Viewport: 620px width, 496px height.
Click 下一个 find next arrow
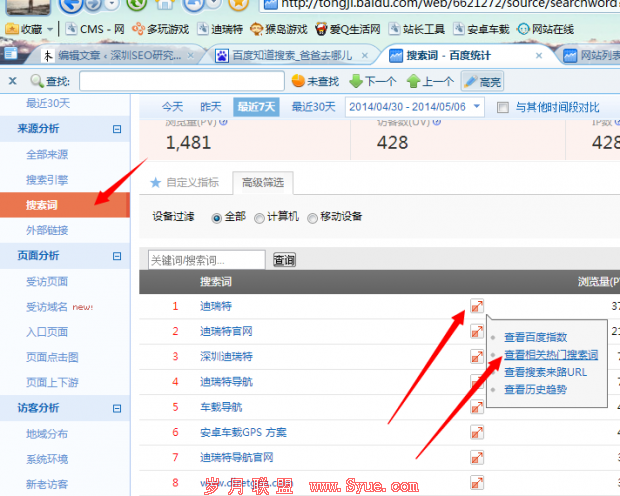(373, 81)
